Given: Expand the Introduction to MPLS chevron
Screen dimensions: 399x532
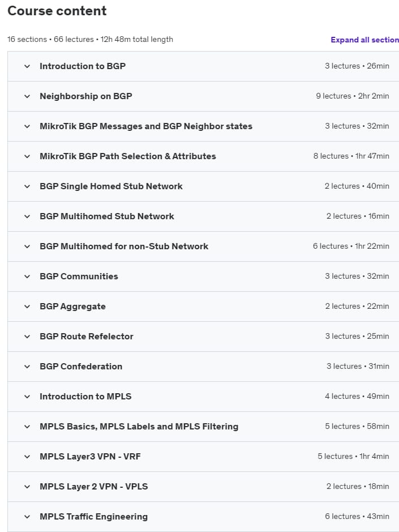Looking at the screenshot, I should click(x=27, y=397).
